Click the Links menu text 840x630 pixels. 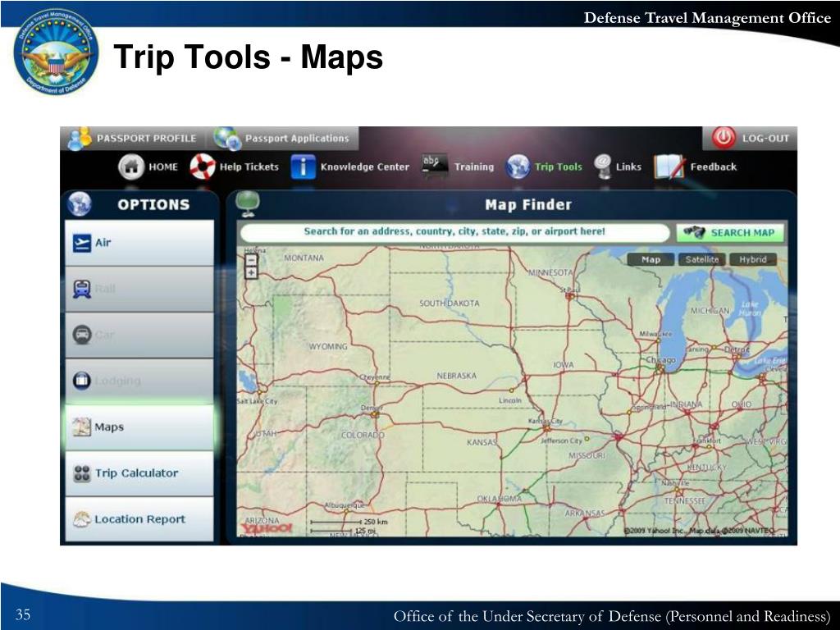[628, 167]
